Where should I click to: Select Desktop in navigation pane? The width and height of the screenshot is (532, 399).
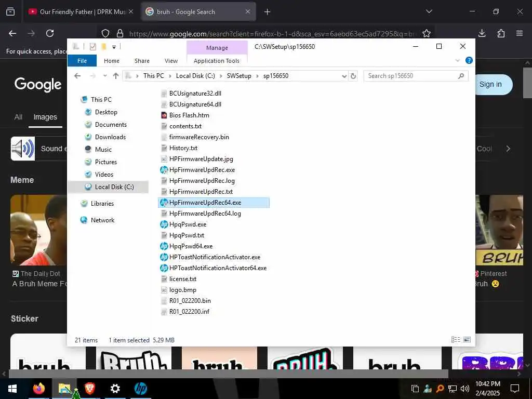[106, 112]
